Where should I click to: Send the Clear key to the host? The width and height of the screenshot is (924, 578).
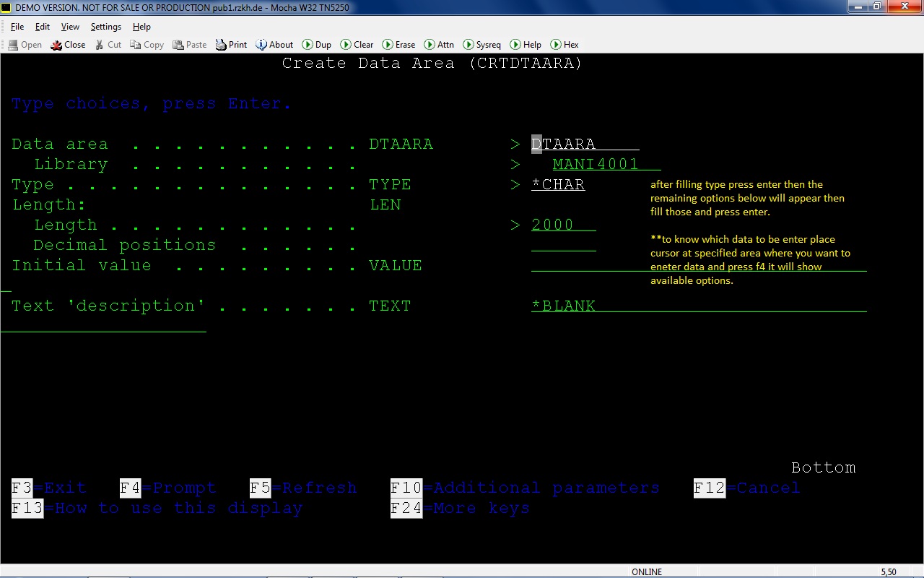[357, 44]
